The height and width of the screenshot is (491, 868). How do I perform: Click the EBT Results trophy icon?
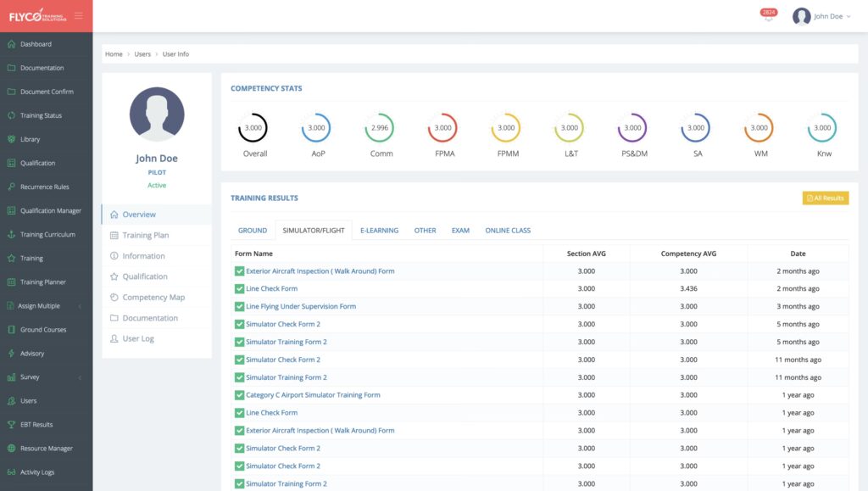[x=11, y=424]
